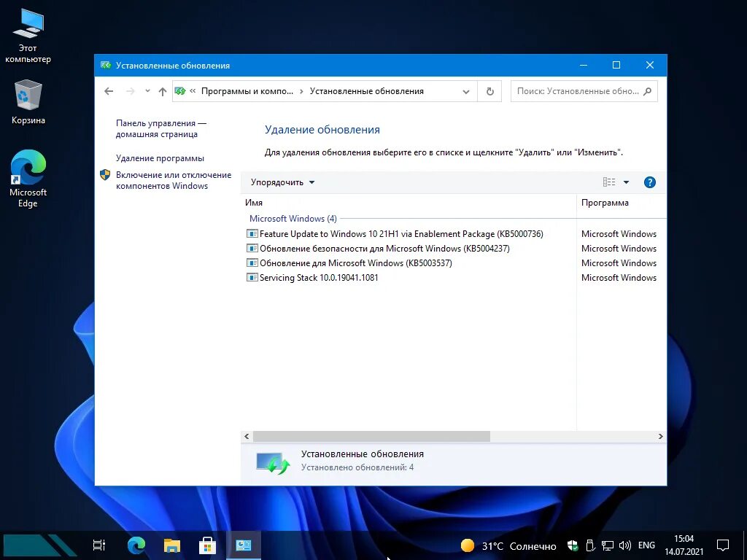
Task: Click the shield icon beside Windows components
Action: [105, 175]
